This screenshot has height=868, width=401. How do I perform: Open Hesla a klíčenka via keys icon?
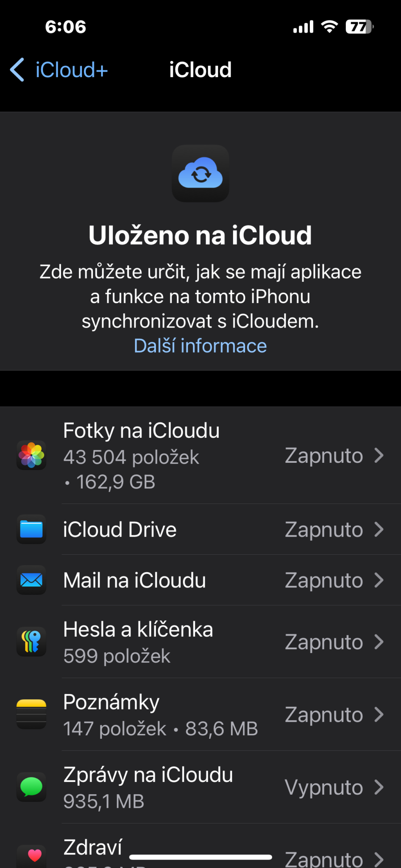(x=31, y=641)
